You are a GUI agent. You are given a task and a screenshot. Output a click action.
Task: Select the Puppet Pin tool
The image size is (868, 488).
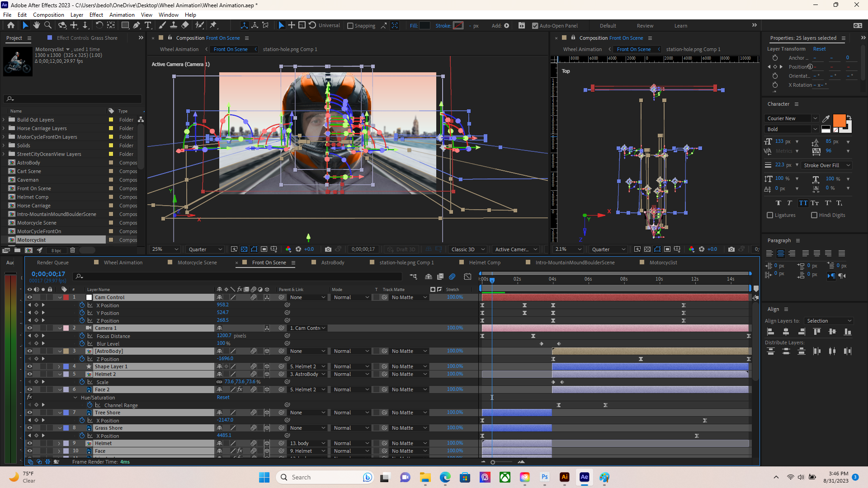(213, 25)
